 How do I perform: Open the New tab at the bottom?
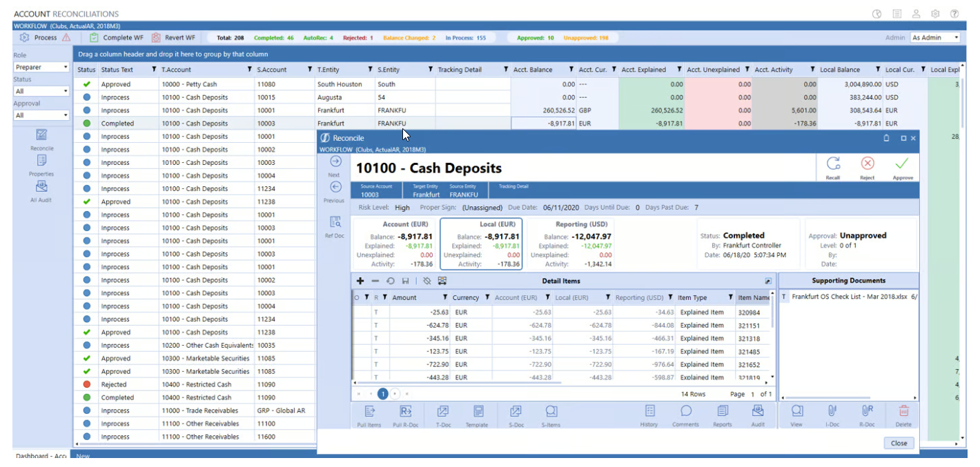click(x=84, y=456)
